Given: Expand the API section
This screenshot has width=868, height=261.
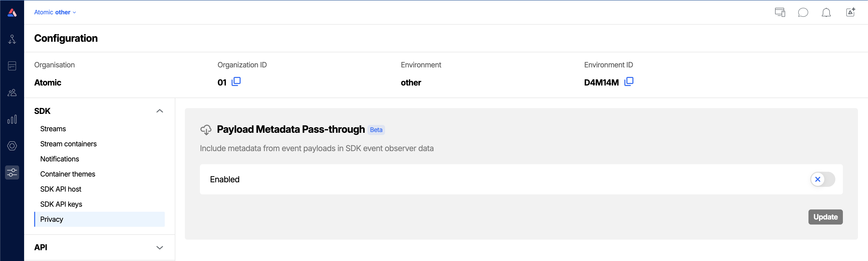Looking at the screenshot, I should 159,247.
